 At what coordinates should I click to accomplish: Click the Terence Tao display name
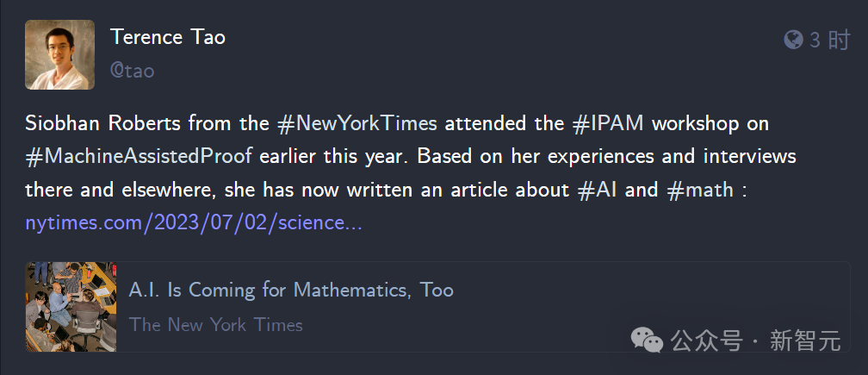pyautogui.click(x=168, y=37)
